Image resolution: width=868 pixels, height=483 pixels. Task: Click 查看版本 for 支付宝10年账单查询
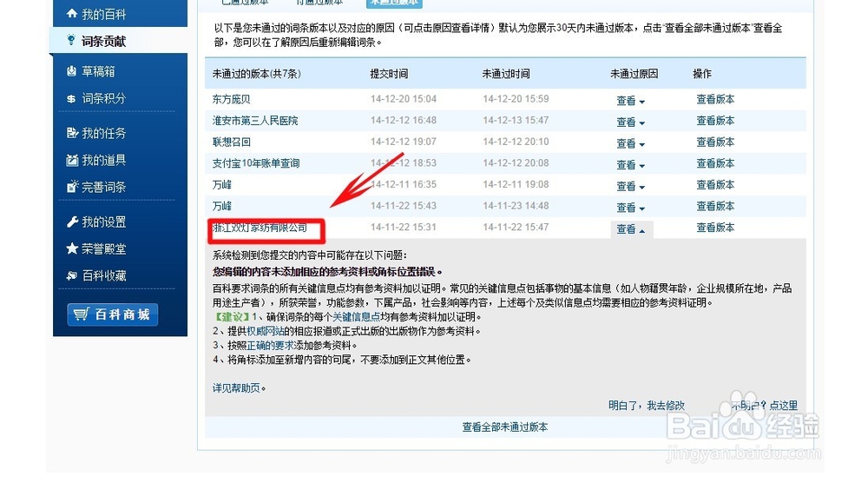(715, 163)
